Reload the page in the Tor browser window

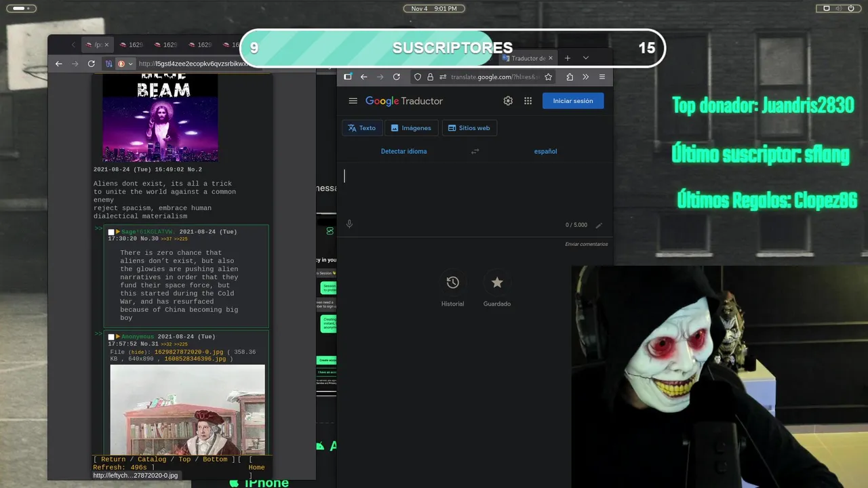point(92,64)
